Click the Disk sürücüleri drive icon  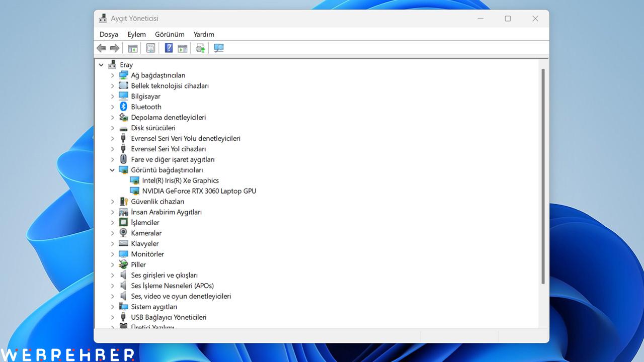point(123,128)
